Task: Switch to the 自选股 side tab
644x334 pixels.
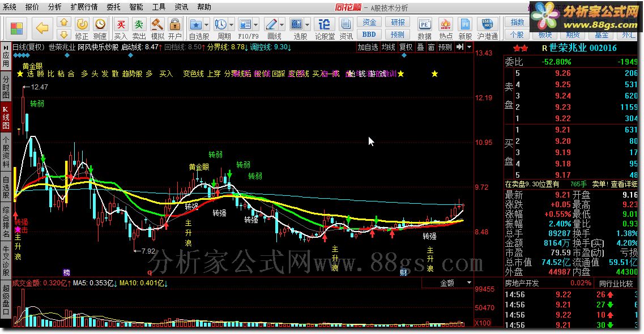Action: pyautogui.click(x=6, y=187)
